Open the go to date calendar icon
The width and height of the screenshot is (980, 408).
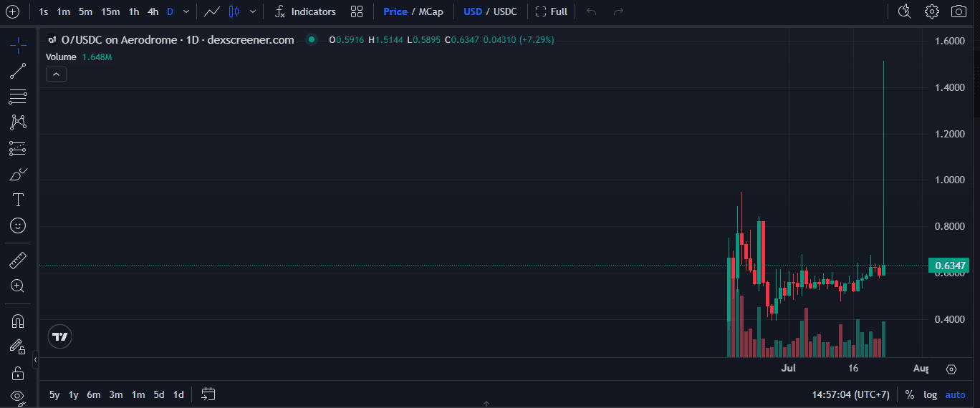coord(208,394)
